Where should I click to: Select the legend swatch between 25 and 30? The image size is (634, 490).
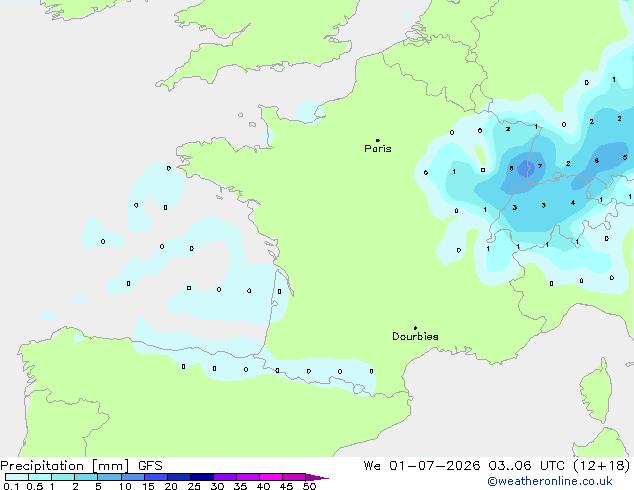(202, 477)
